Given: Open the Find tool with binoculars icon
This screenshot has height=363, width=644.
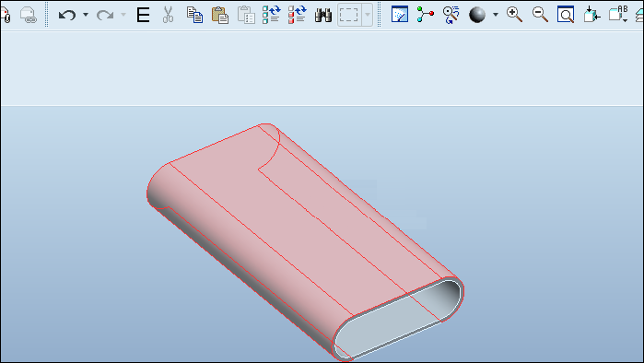Looking at the screenshot, I should click(x=323, y=15).
